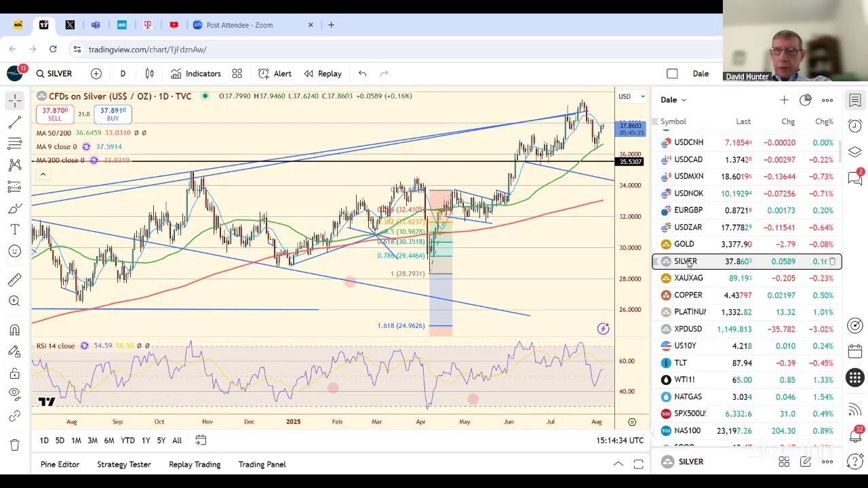The width and height of the screenshot is (868, 488).
Task: Click the 37.891 BUY button
Action: click(x=113, y=114)
